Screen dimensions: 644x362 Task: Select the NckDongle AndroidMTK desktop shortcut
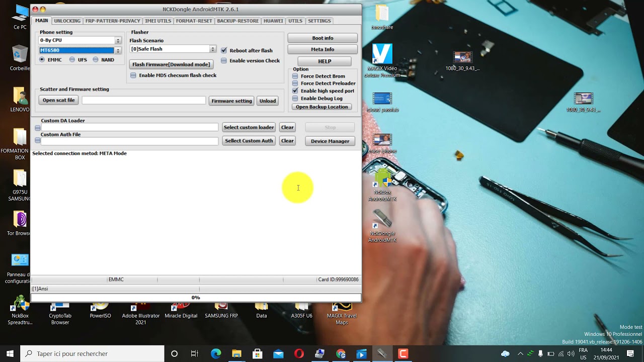point(382,226)
